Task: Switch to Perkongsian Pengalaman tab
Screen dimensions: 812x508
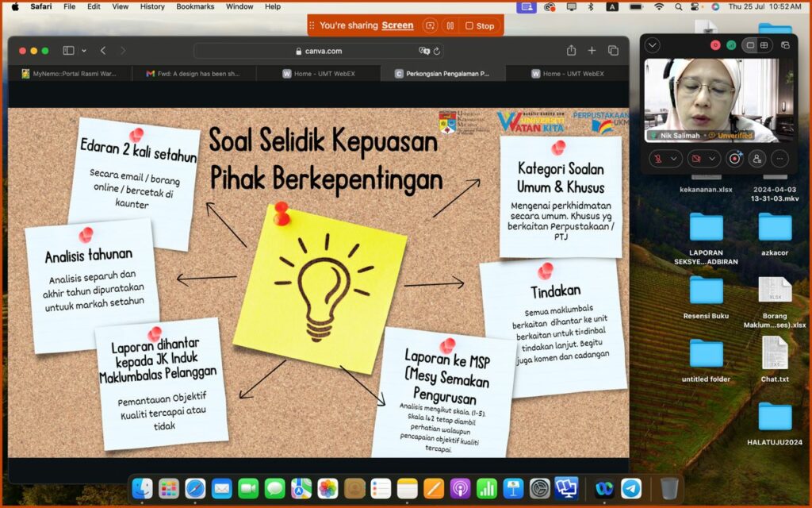Action: coord(442,74)
